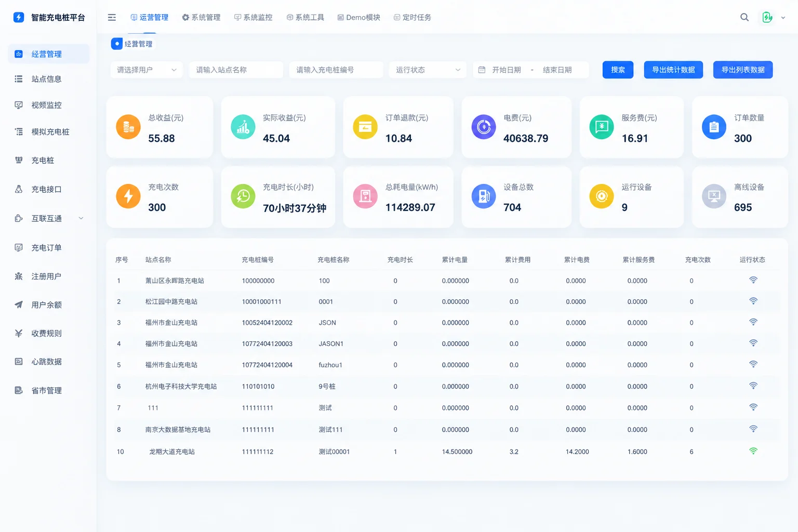Screen dimensions: 798x532
Task: Open the 运营管理 top menu
Action: [x=150, y=17]
